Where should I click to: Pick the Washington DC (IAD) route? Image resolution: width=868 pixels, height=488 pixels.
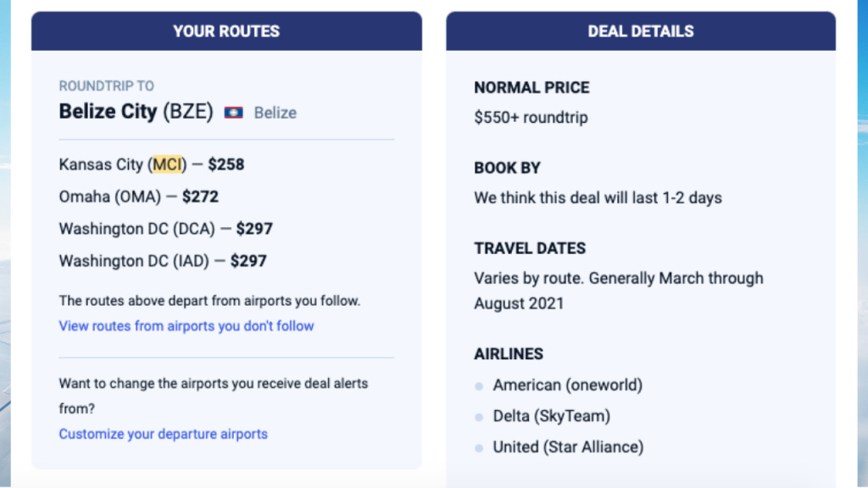click(162, 261)
